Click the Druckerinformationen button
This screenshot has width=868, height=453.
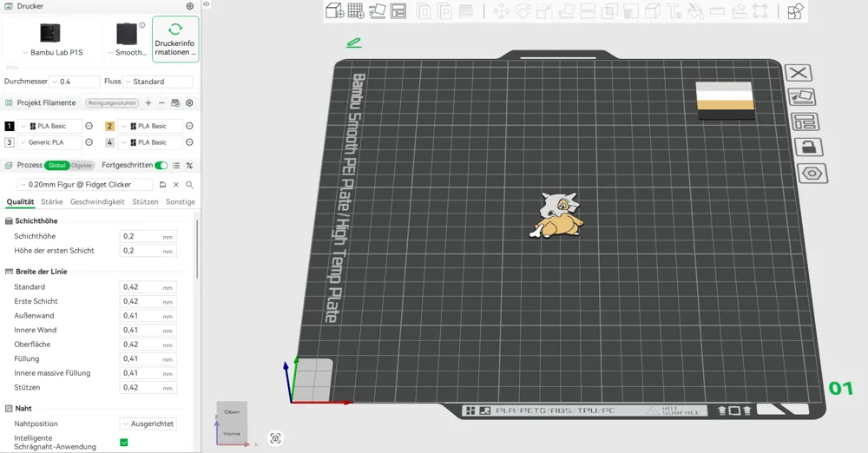point(175,39)
